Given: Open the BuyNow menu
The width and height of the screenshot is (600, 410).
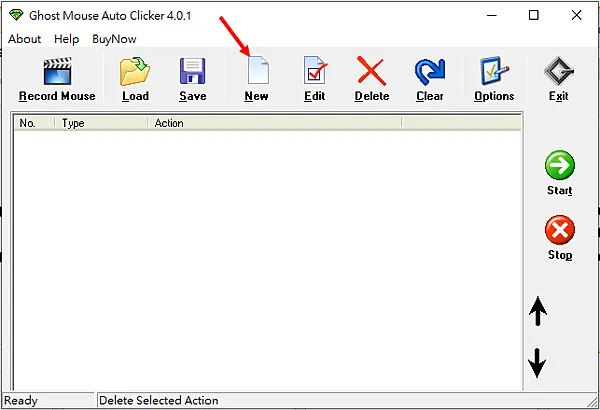Looking at the screenshot, I should (x=114, y=39).
